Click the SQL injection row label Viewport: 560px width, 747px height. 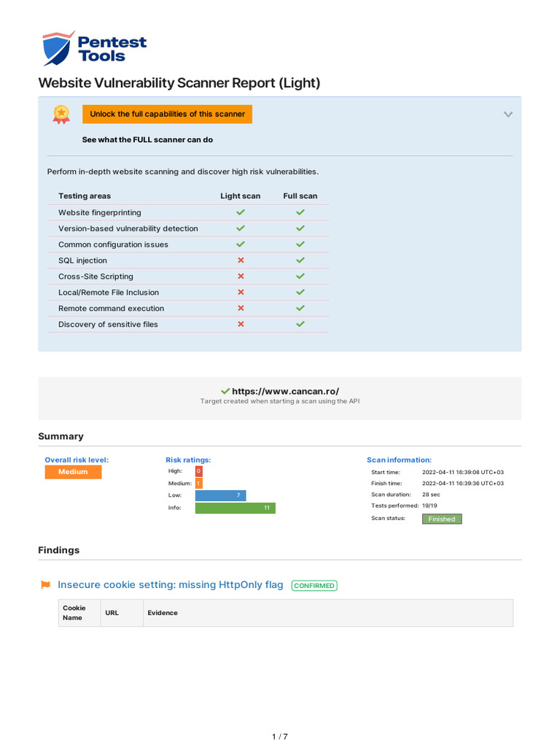pos(82,260)
